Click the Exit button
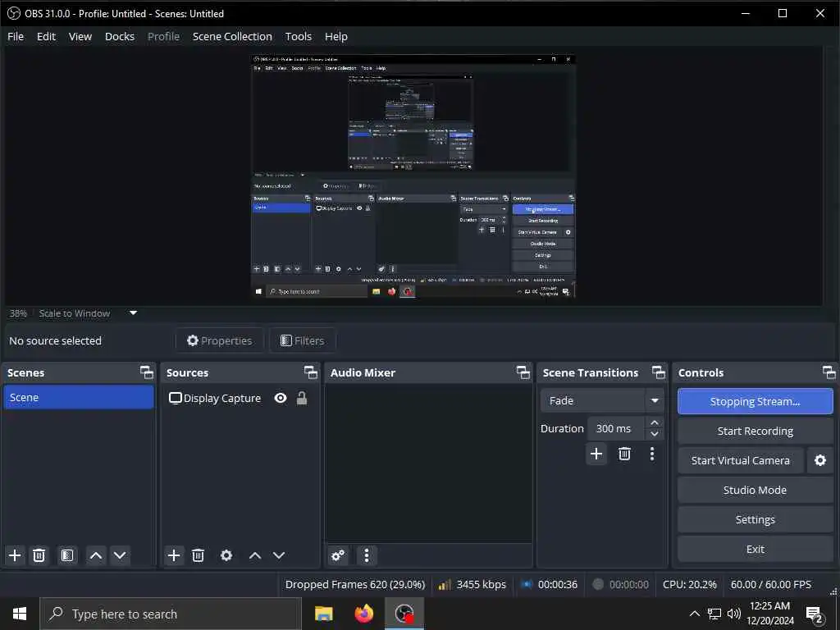Viewport: 840px width, 630px height. click(x=755, y=549)
